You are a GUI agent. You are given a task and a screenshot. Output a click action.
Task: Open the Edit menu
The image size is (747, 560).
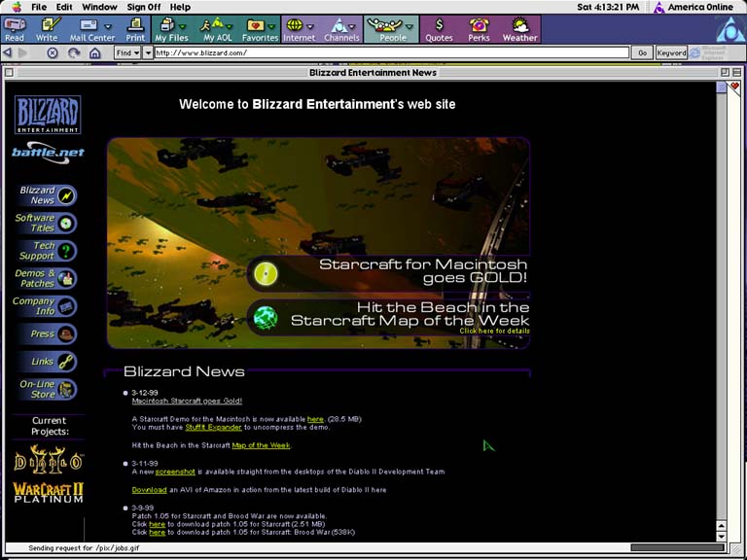point(64,7)
